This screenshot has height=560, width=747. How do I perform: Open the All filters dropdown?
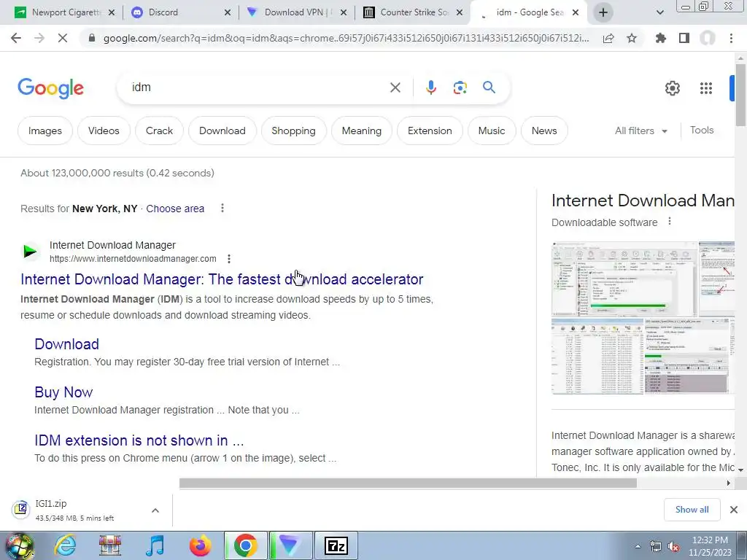(640, 131)
